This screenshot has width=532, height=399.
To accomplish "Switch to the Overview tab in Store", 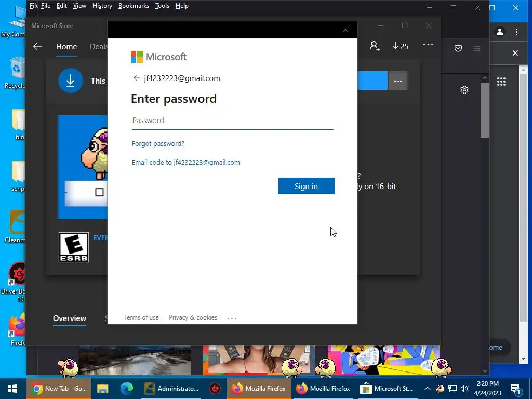I will point(70,318).
